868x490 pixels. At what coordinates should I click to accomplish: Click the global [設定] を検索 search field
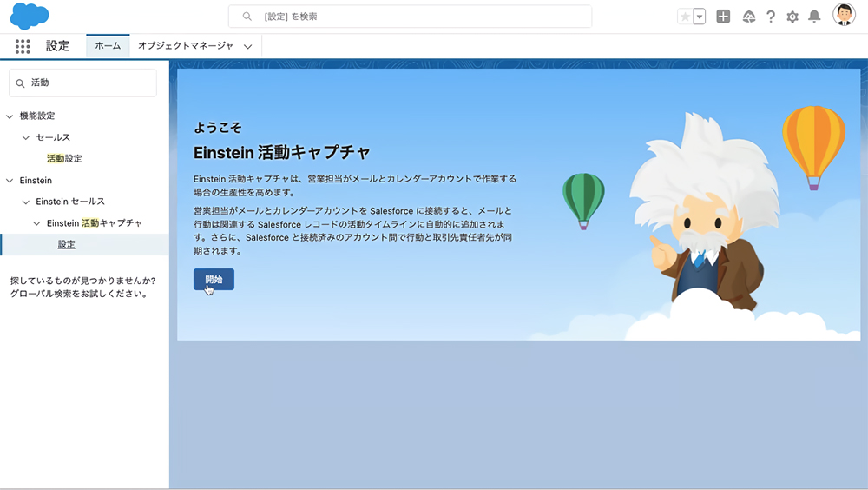(x=411, y=17)
